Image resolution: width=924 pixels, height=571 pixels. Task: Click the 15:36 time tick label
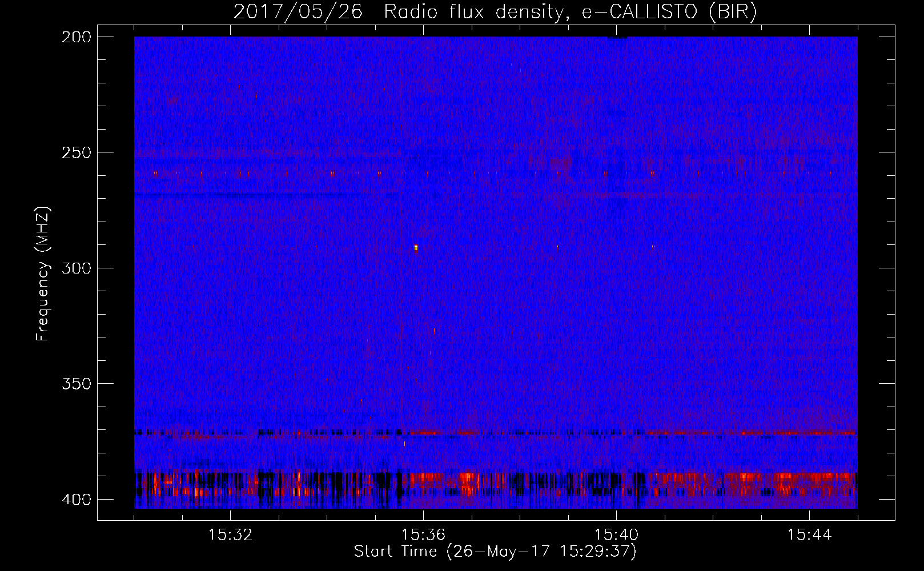click(424, 535)
